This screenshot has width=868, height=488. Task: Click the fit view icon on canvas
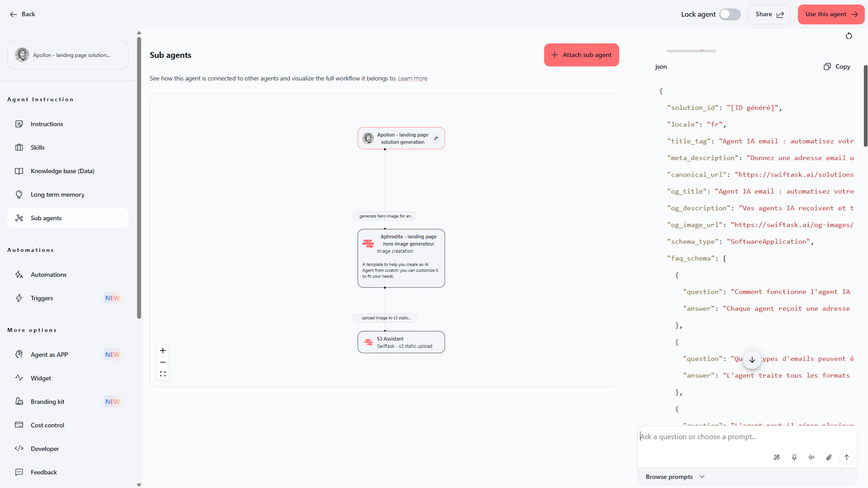pyautogui.click(x=163, y=374)
